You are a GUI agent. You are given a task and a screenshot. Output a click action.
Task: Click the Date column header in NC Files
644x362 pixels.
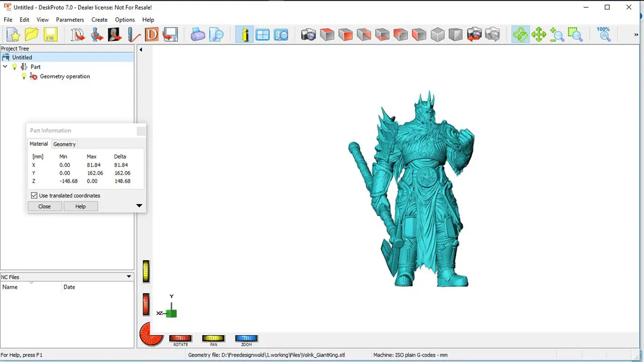(98, 287)
